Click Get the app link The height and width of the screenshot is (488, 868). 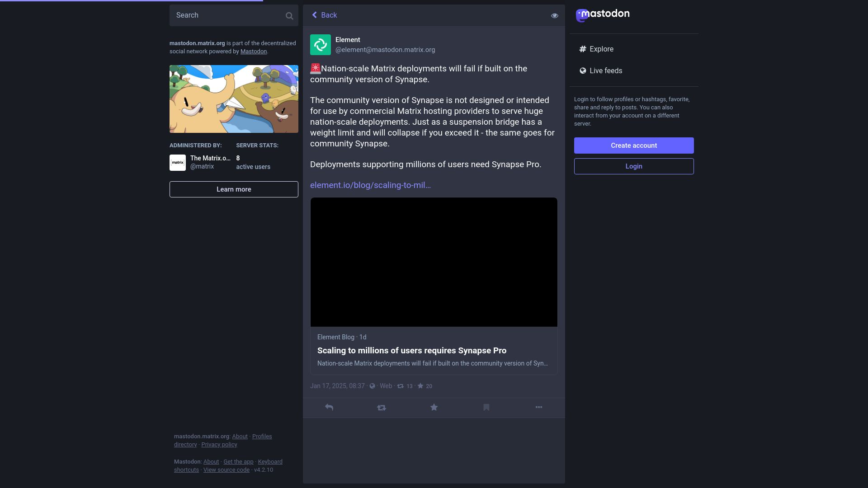pos(238,462)
